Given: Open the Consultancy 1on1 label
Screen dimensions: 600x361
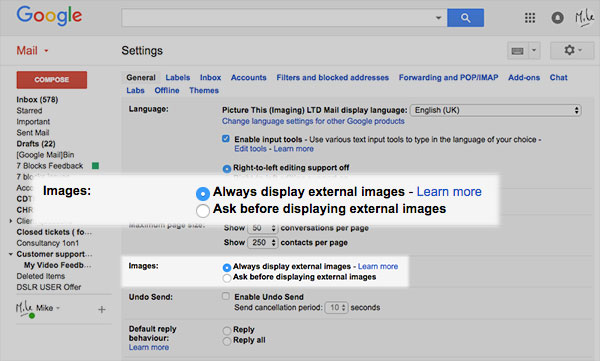Looking at the screenshot, I should click(47, 243).
